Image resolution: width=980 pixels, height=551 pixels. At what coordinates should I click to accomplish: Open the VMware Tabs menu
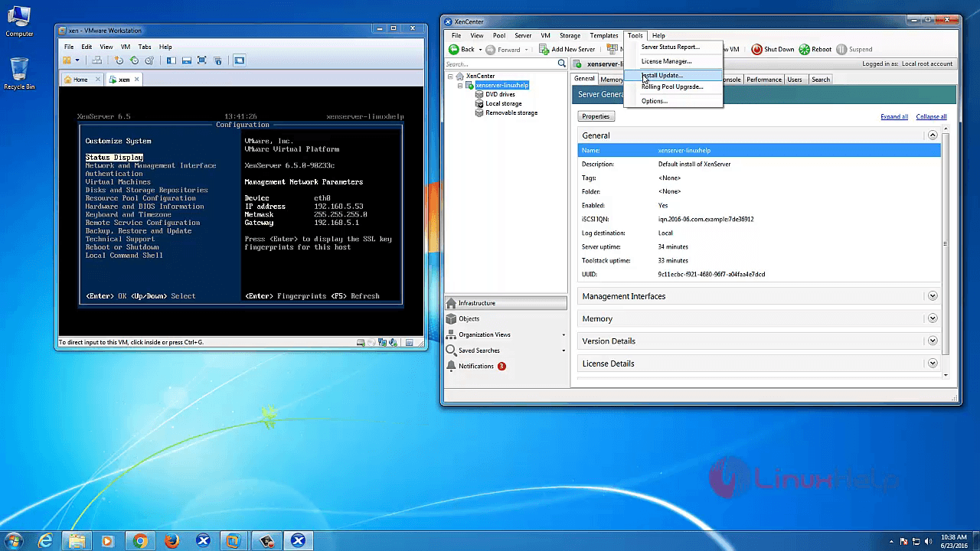(145, 47)
